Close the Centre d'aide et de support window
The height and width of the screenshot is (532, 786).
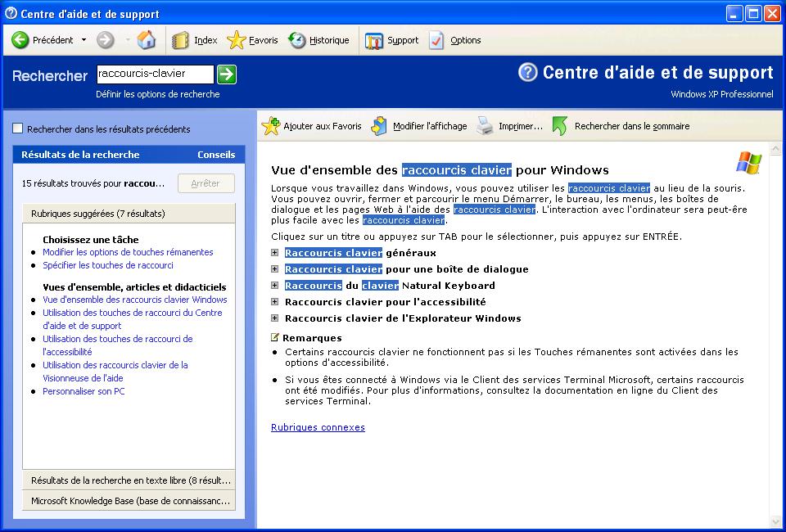[x=772, y=14]
